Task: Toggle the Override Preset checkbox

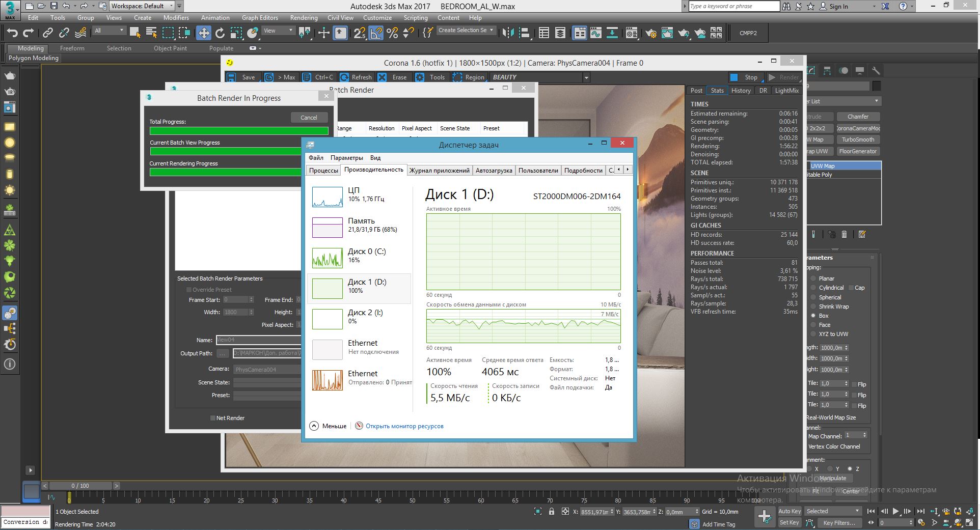Action: pyautogui.click(x=189, y=290)
